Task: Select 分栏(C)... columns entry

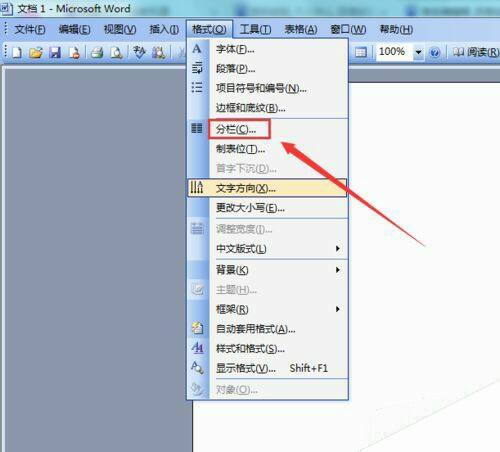Action: [267, 129]
